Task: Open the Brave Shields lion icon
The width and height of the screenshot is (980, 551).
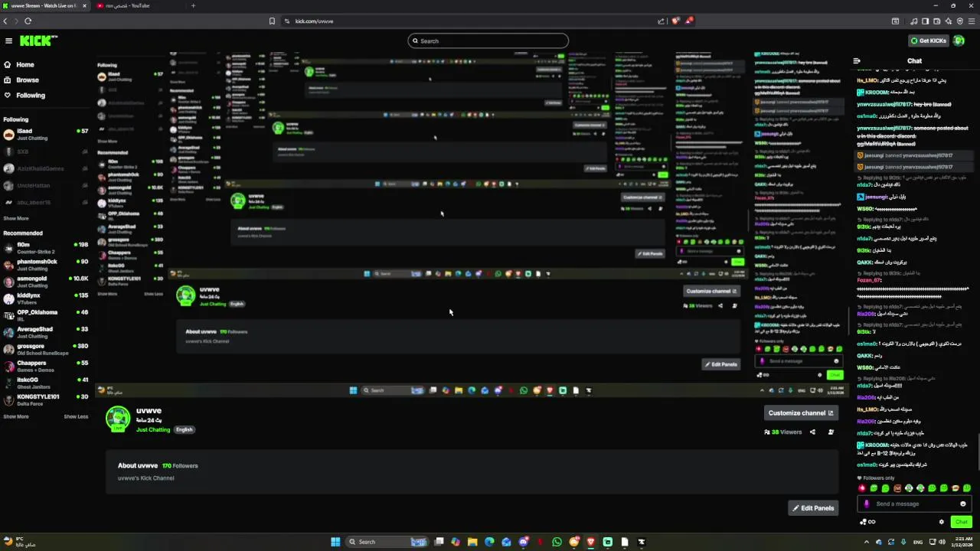Action: (675, 21)
